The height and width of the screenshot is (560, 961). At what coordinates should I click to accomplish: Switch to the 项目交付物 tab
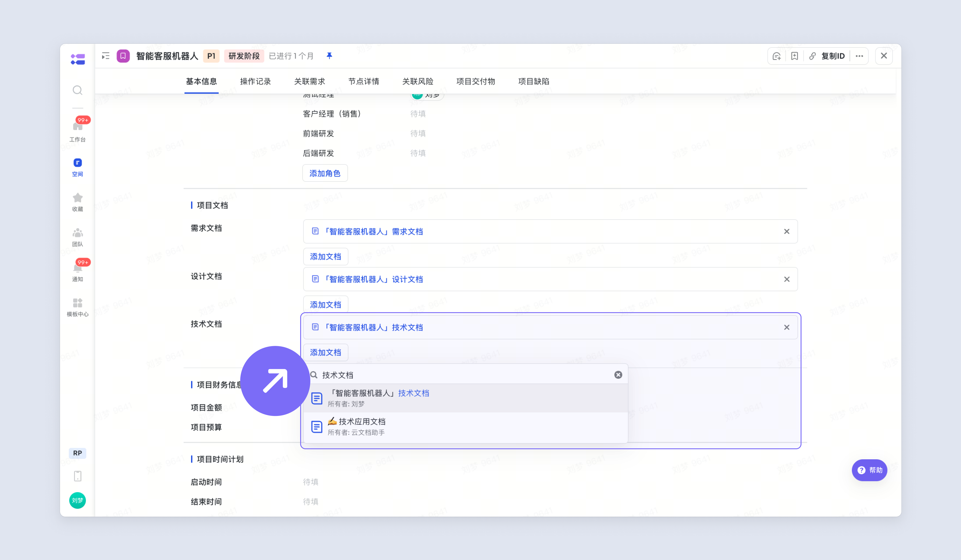(x=475, y=81)
